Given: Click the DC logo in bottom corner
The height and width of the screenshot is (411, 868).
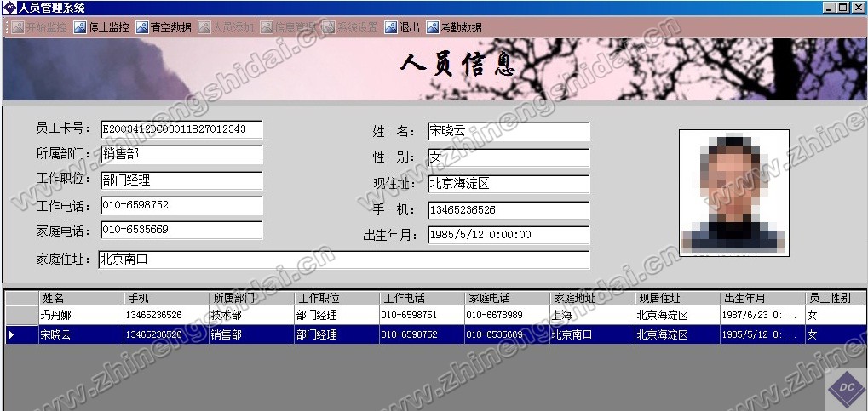Looking at the screenshot, I should [847, 387].
